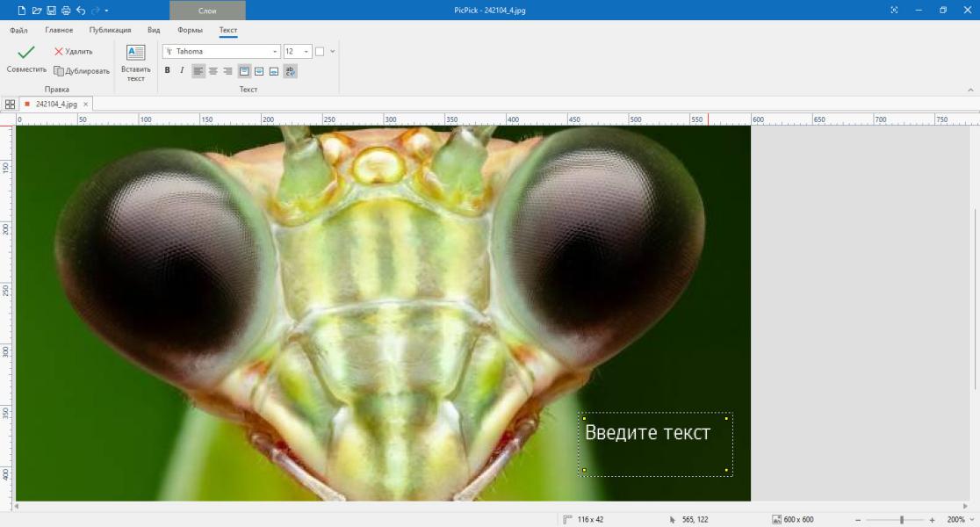The height and width of the screenshot is (527, 980).
Task: Enable center text alignment
Action: click(213, 71)
